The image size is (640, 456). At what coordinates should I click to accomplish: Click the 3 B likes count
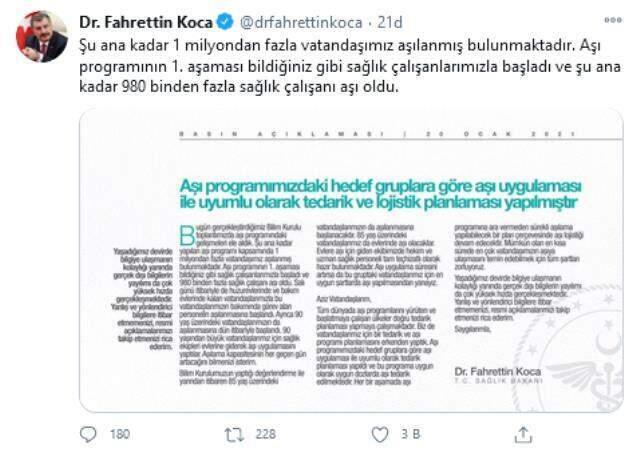pos(411,434)
